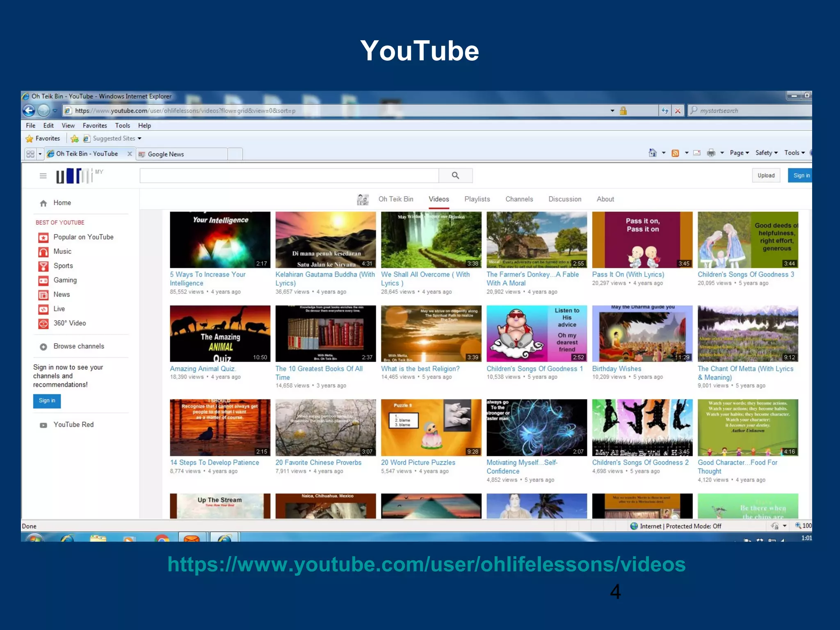Click the News icon in sidebar
This screenshot has height=630, width=840.
coord(43,295)
